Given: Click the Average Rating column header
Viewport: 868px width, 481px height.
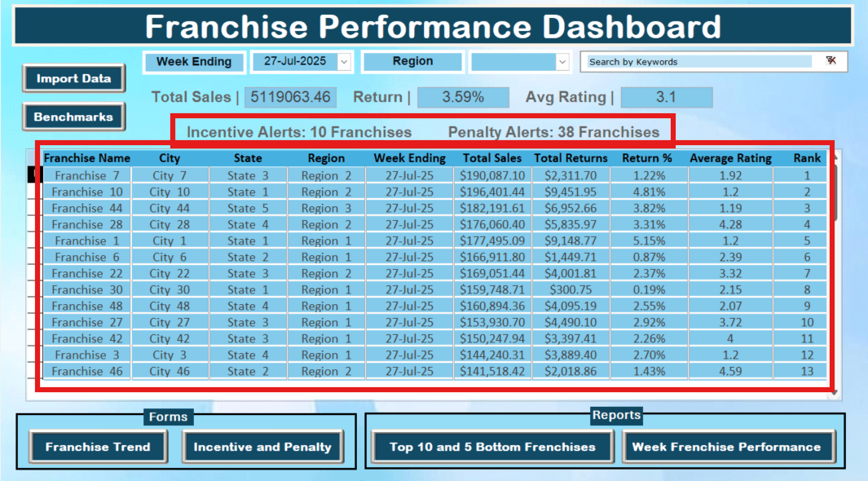Looking at the screenshot, I should coord(730,157).
